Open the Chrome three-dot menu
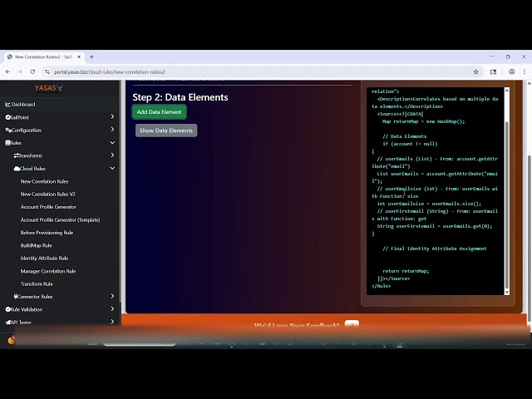Screen dimensions: 532x399 pos(525,72)
